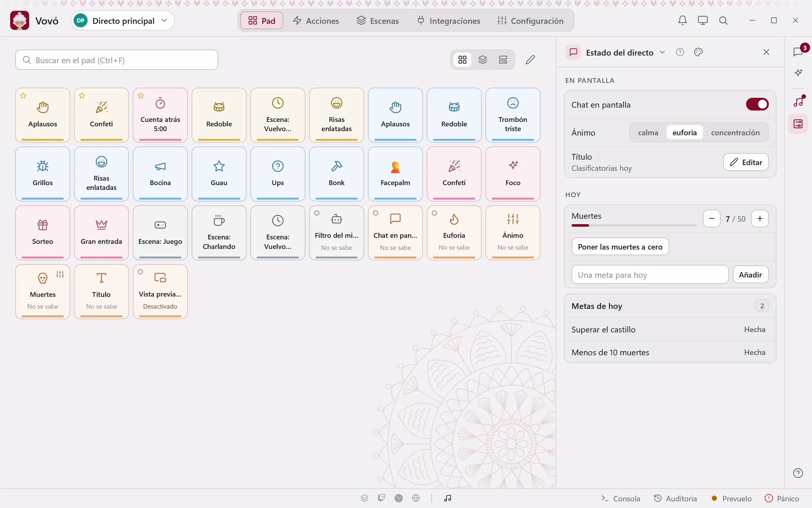The height and width of the screenshot is (508, 812).
Task: Switch to the Acciones tab
Action: [316, 21]
